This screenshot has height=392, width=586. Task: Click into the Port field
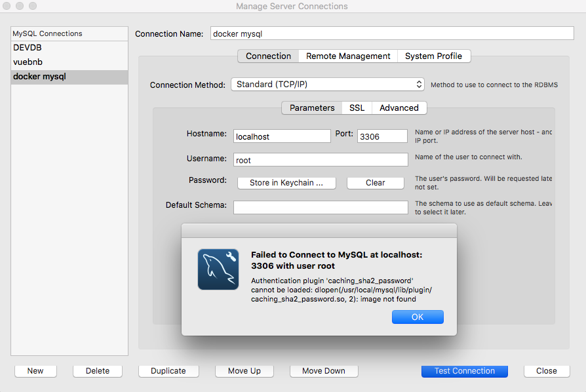pyautogui.click(x=382, y=136)
